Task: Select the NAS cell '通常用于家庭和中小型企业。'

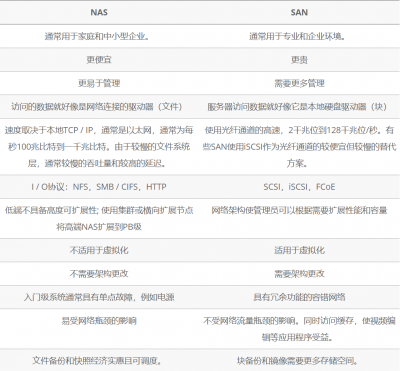Action: [x=99, y=36]
